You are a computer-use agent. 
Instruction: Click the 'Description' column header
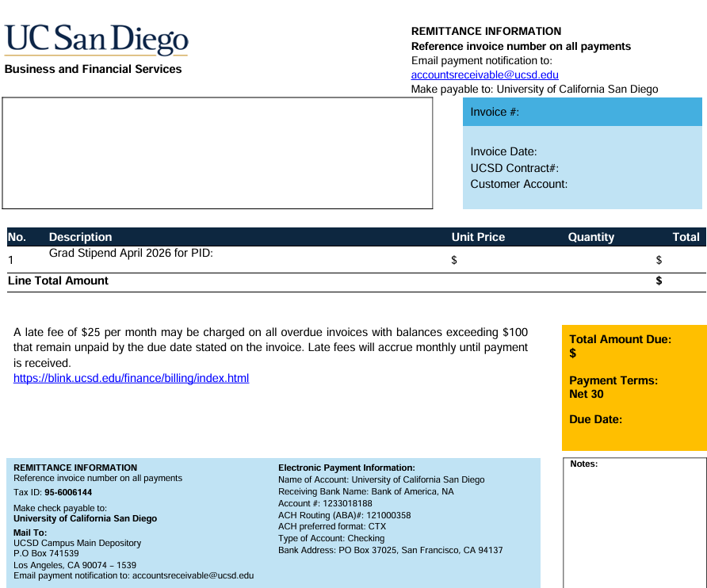(80, 237)
